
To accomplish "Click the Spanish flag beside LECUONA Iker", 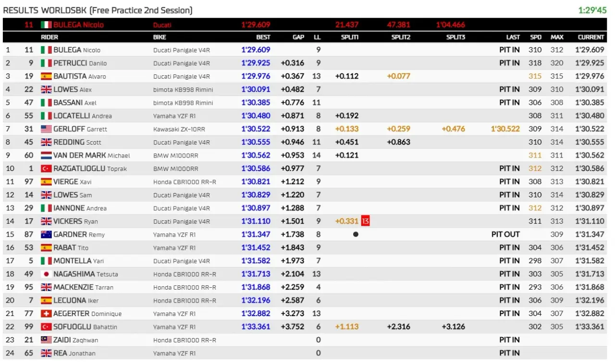I will (x=46, y=301).
